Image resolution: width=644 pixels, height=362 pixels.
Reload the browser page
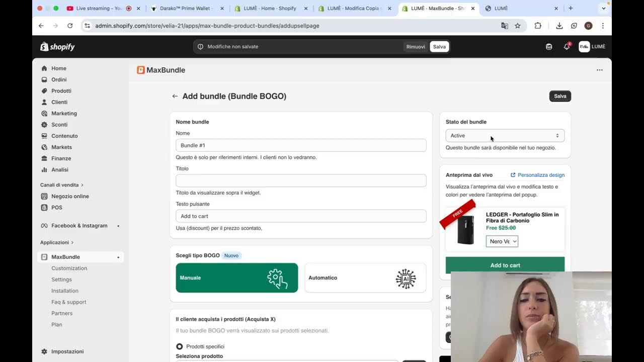70,26
